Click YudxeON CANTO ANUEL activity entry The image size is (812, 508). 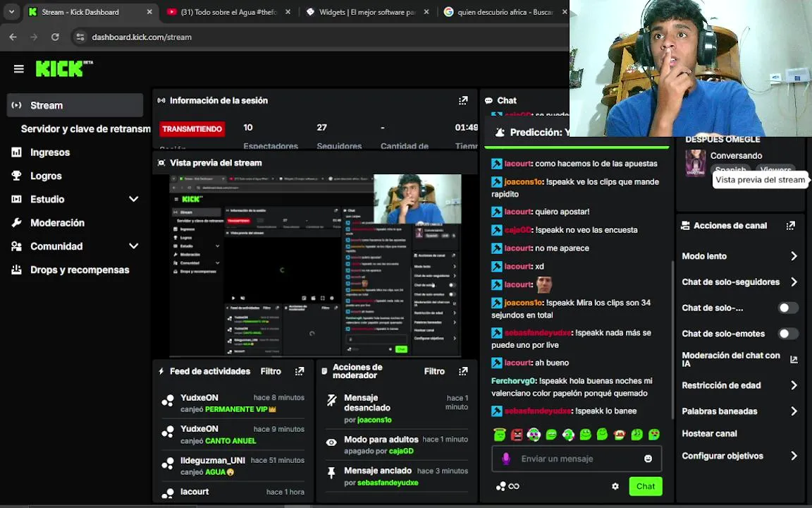tap(233, 435)
